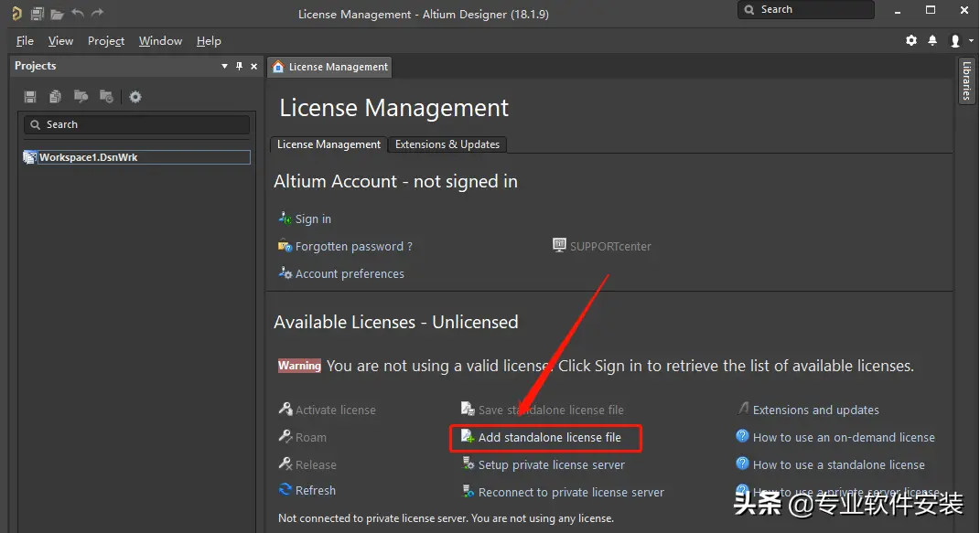Click the Refresh arrows icon
This screenshot has height=533, width=980.
(x=285, y=490)
